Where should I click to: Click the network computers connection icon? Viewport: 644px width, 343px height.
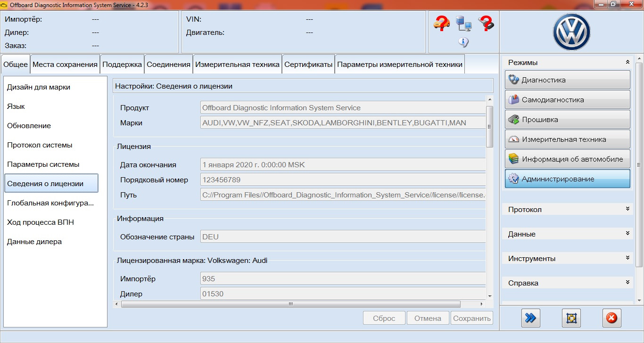pyautogui.click(x=464, y=23)
